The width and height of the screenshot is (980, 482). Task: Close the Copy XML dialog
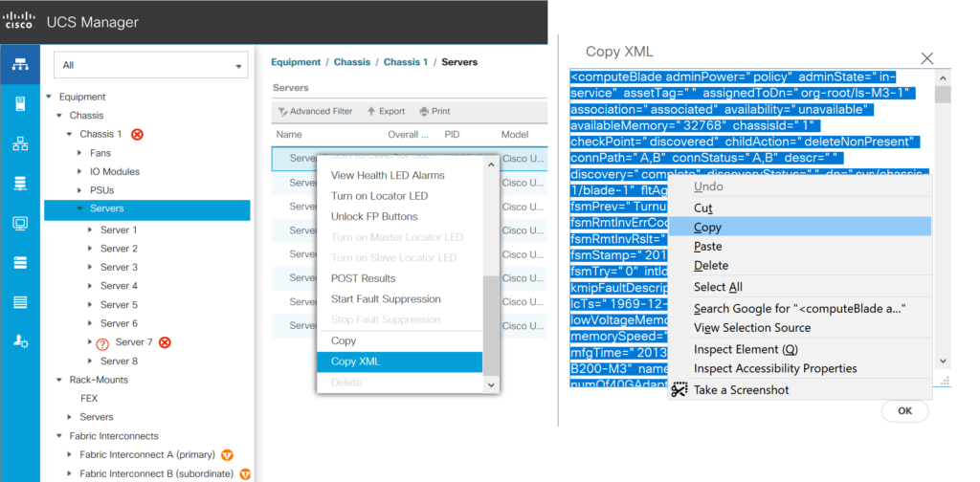pos(926,58)
